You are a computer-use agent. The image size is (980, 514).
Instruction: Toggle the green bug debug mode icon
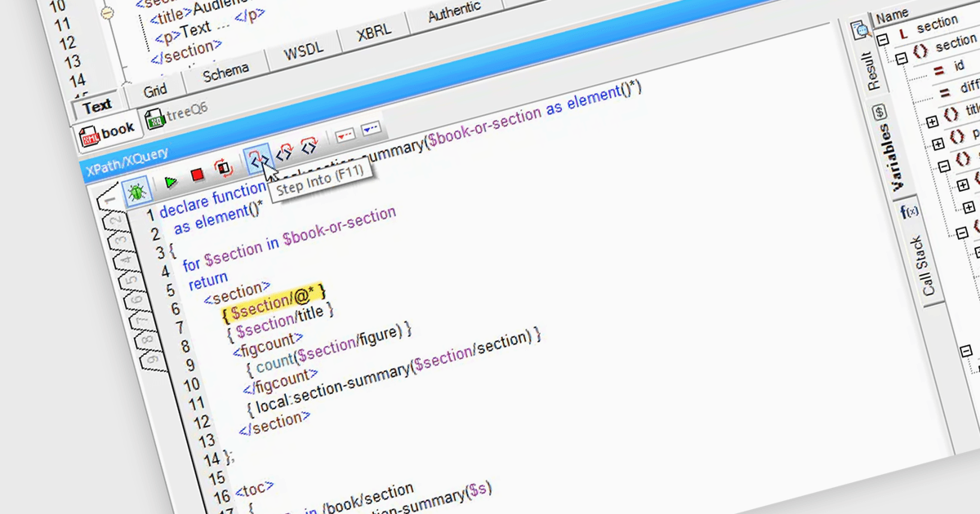coord(136,193)
